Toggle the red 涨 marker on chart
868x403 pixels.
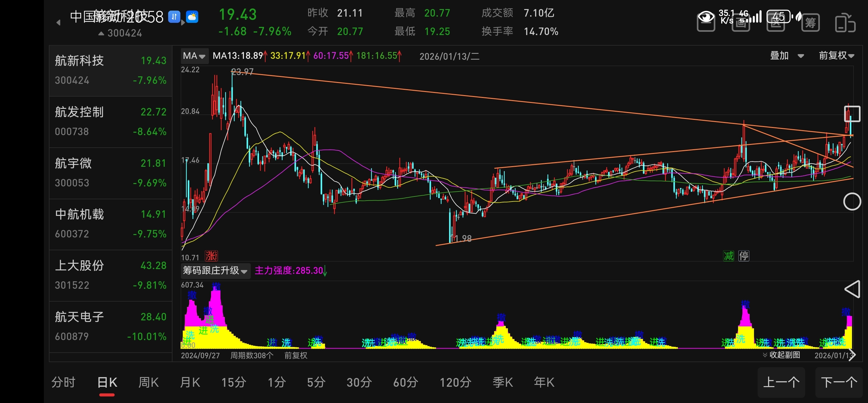[211, 256]
